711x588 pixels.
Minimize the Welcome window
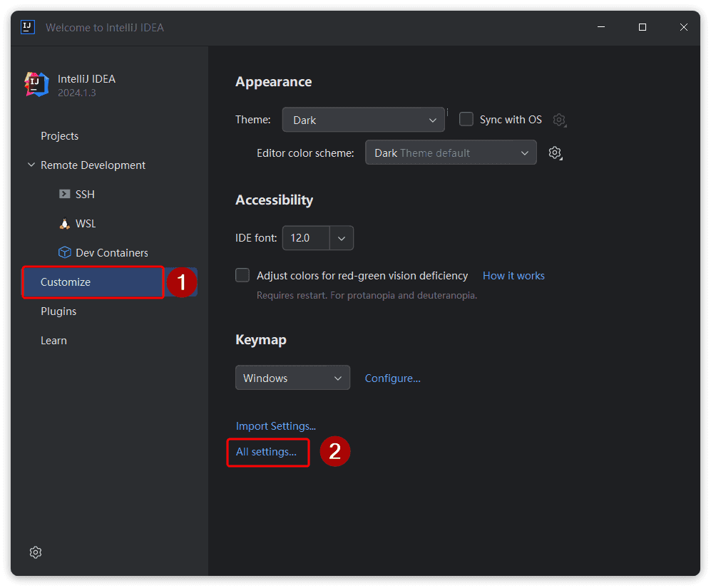[601, 27]
